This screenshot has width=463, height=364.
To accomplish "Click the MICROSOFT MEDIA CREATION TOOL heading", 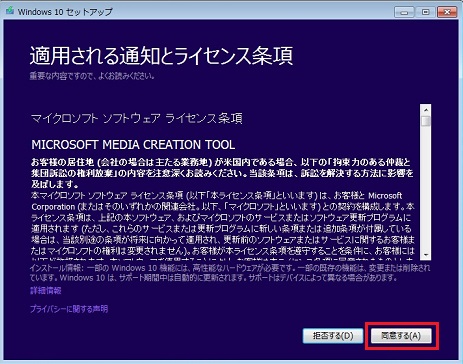I will 133,145.
